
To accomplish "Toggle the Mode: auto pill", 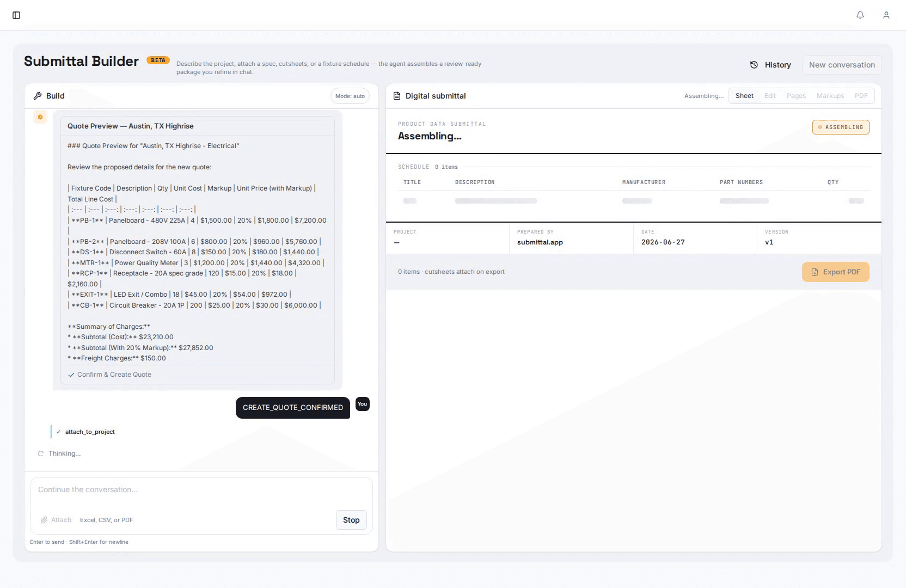I will click(x=350, y=96).
